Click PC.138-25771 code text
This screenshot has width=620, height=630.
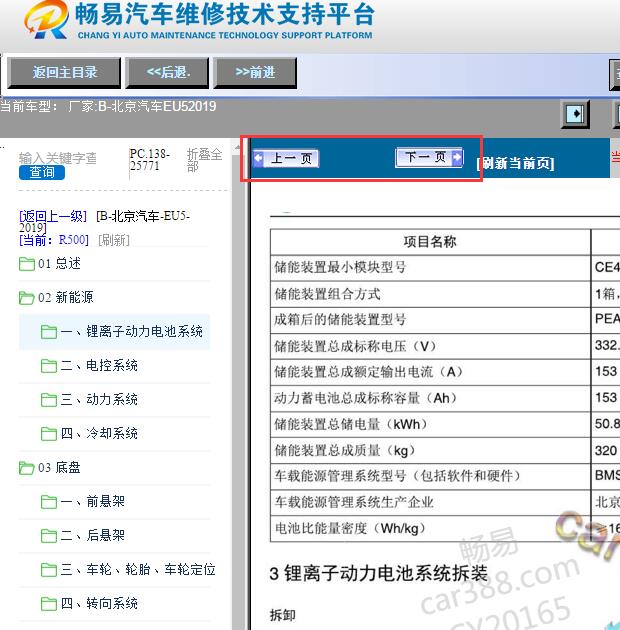pyautogui.click(x=150, y=160)
